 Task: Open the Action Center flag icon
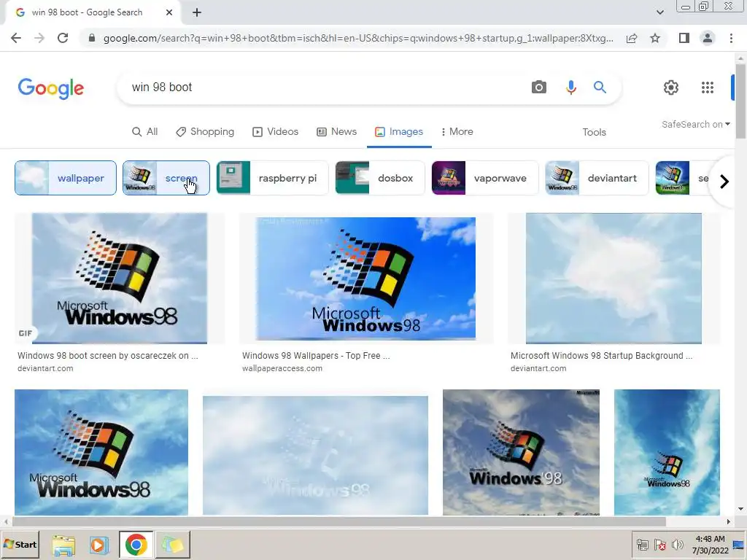click(x=660, y=545)
